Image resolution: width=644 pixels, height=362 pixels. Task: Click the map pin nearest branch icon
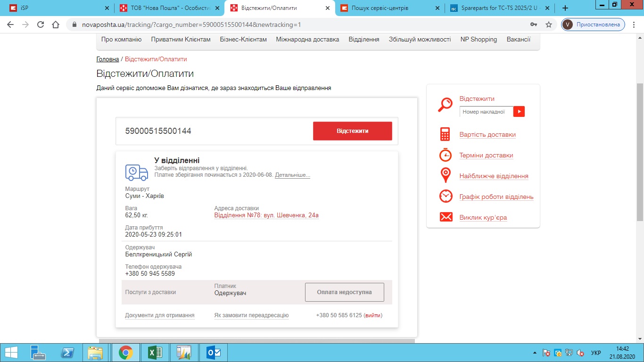coord(446,175)
